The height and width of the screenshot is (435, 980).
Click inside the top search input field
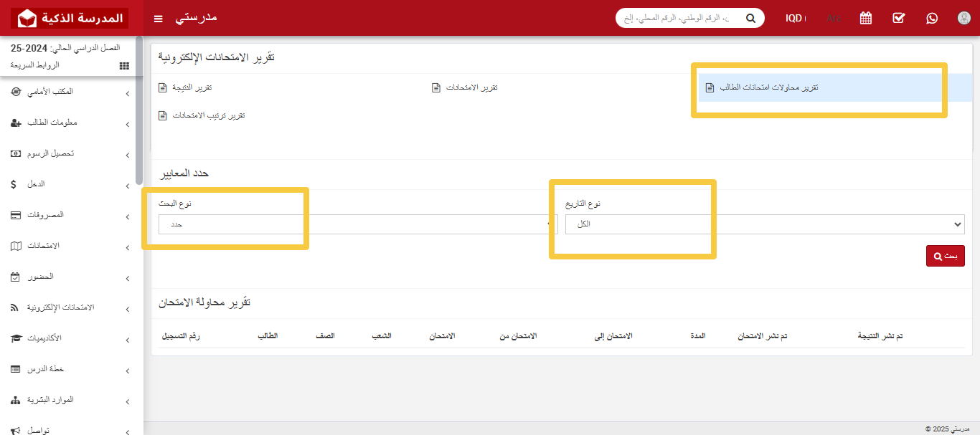pos(682,18)
